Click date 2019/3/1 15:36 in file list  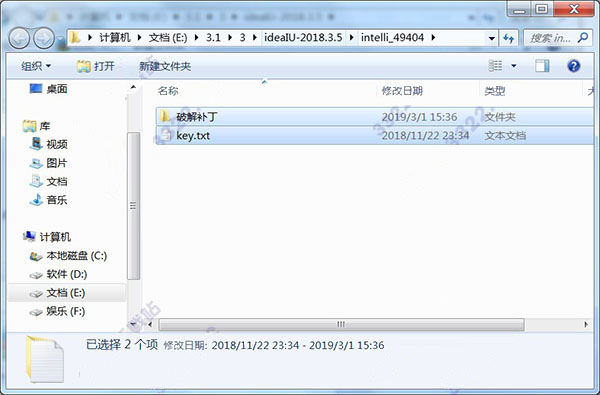[419, 117]
